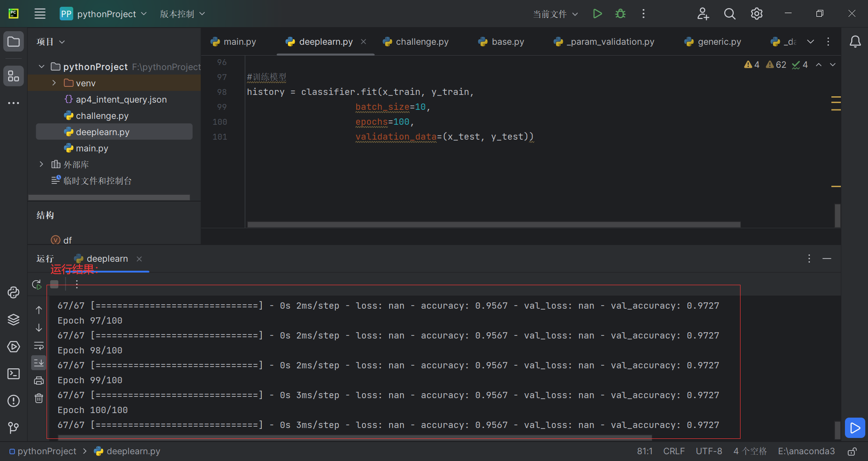Image resolution: width=868 pixels, height=461 pixels.
Task: Open Python Console tool window
Action: click(14, 292)
